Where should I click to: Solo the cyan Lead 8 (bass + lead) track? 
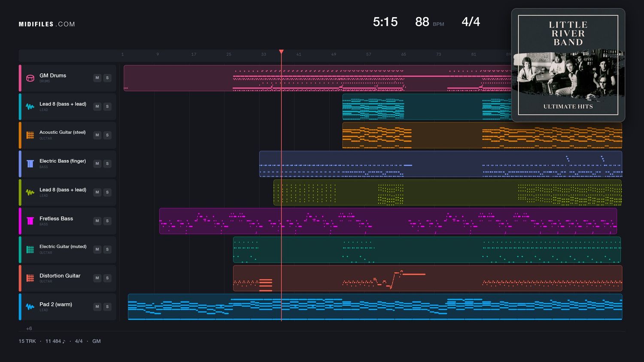pos(107,106)
